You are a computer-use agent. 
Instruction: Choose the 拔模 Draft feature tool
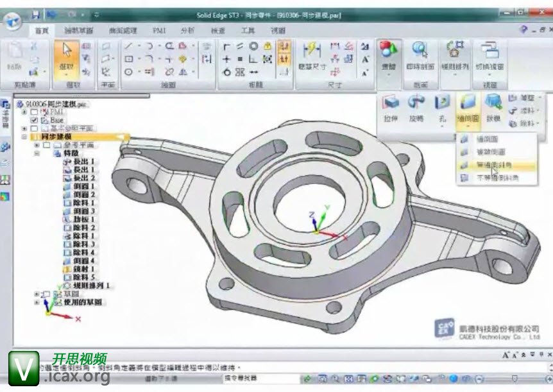pyautogui.click(x=493, y=109)
